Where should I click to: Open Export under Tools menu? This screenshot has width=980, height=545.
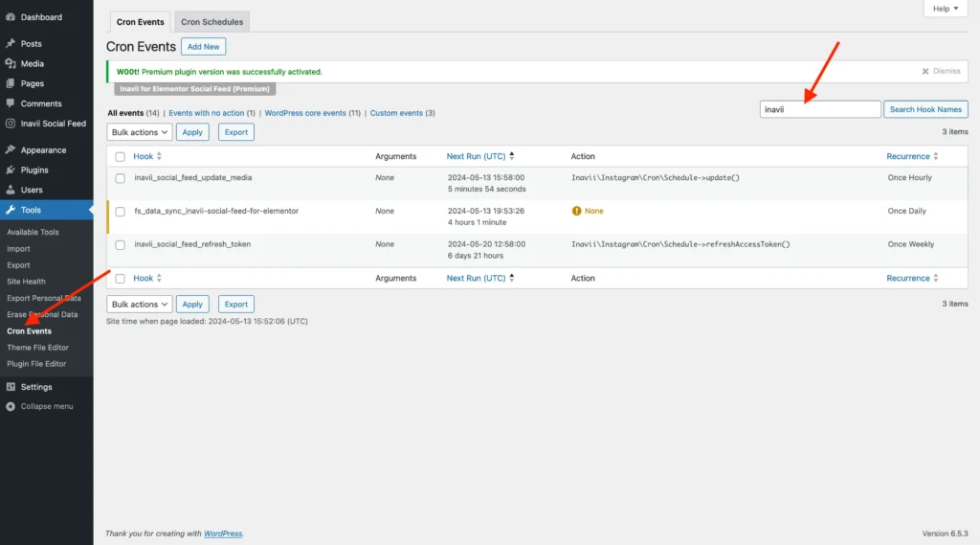[x=18, y=265]
